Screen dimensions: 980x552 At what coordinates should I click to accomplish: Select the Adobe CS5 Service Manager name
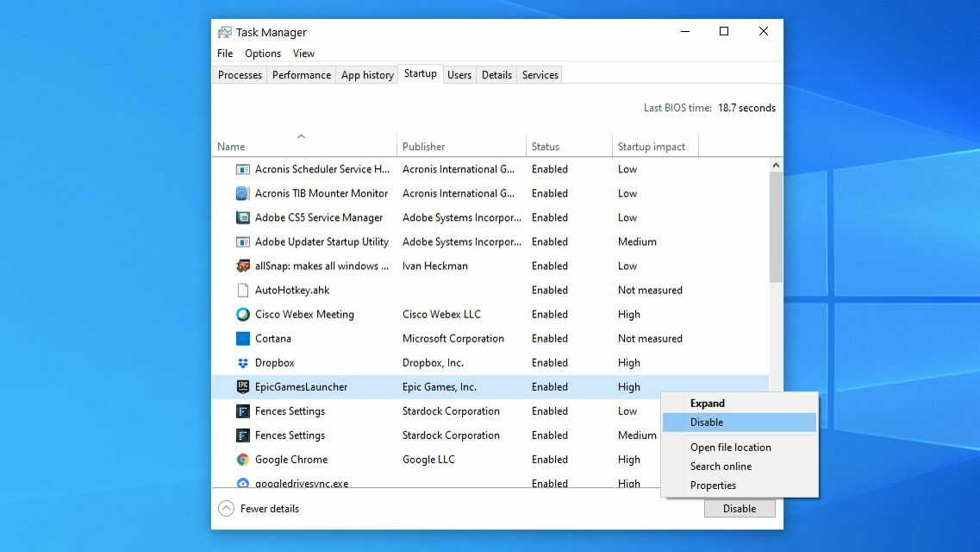coord(319,217)
